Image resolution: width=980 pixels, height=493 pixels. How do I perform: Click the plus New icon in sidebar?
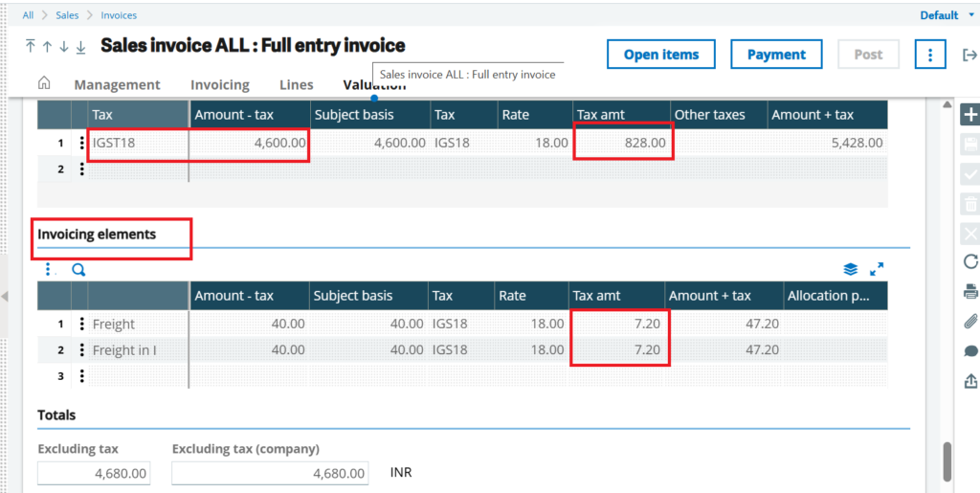(x=970, y=115)
